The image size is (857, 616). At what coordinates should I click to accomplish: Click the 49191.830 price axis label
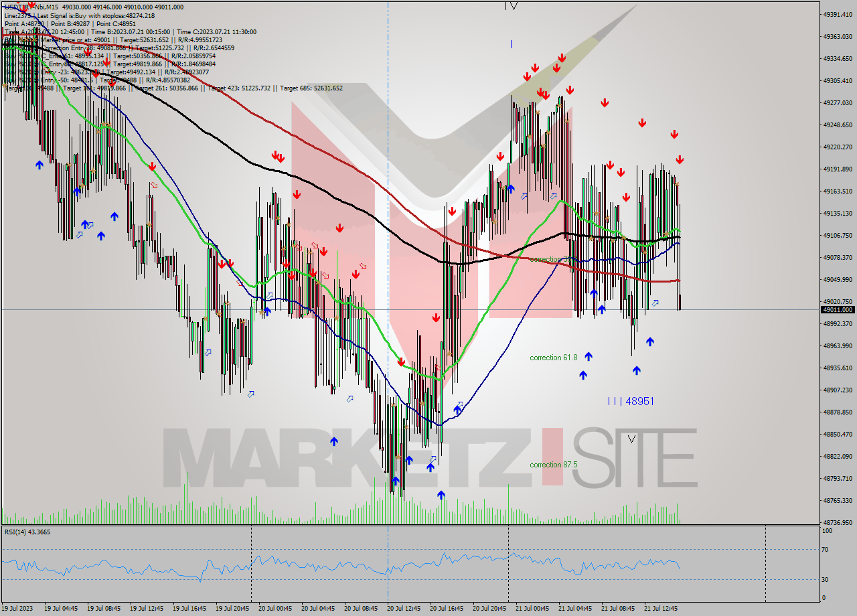click(x=839, y=169)
